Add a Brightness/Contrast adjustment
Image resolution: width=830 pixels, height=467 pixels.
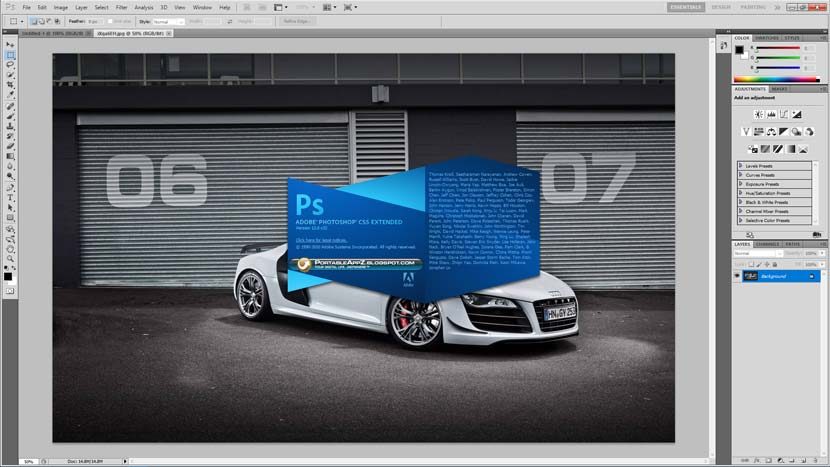tap(759, 114)
